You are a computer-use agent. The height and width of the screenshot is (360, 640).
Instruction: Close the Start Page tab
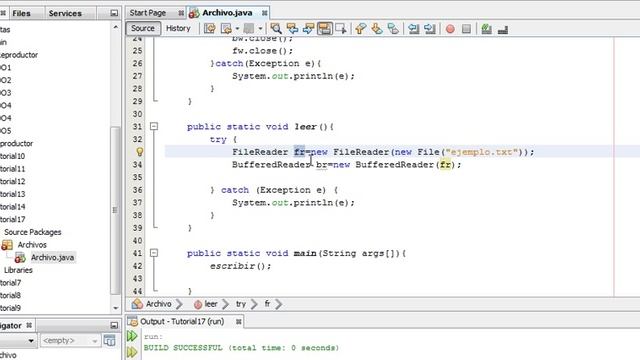point(181,13)
